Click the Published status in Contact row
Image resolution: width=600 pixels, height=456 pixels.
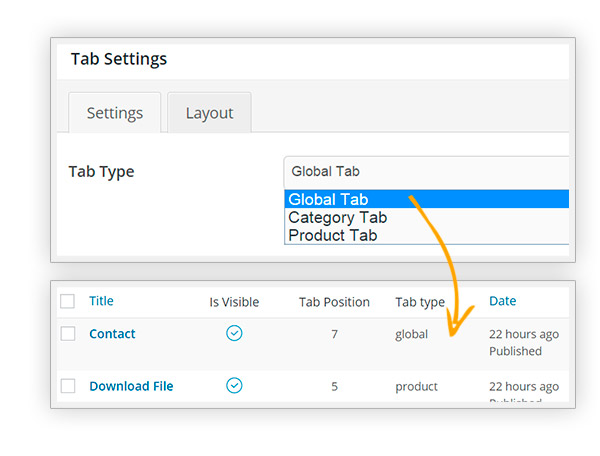[x=515, y=351]
